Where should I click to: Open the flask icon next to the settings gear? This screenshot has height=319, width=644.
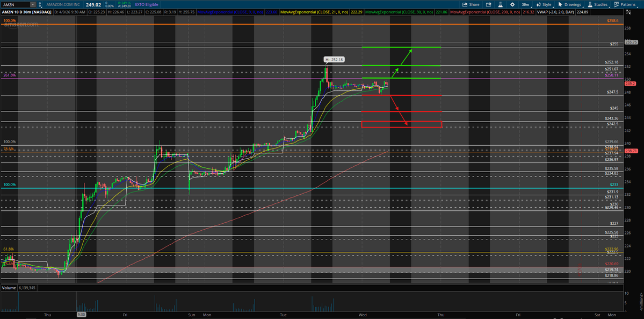500,4
